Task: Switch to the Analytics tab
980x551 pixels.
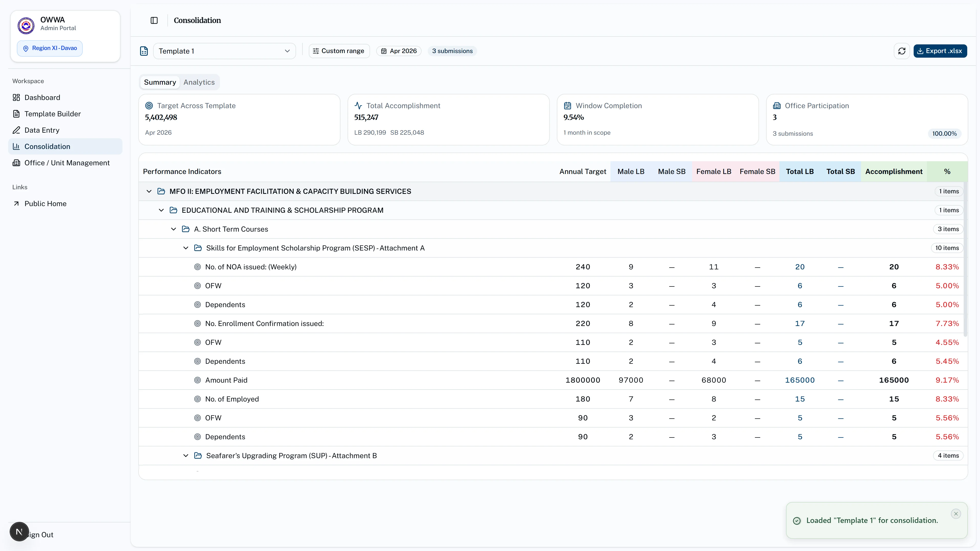Action: tap(199, 82)
